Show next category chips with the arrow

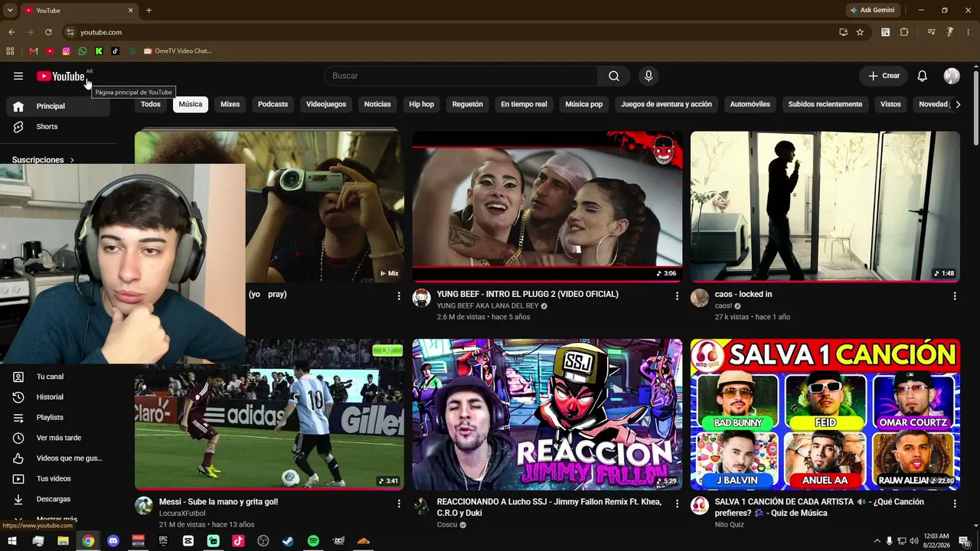[959, 104]
